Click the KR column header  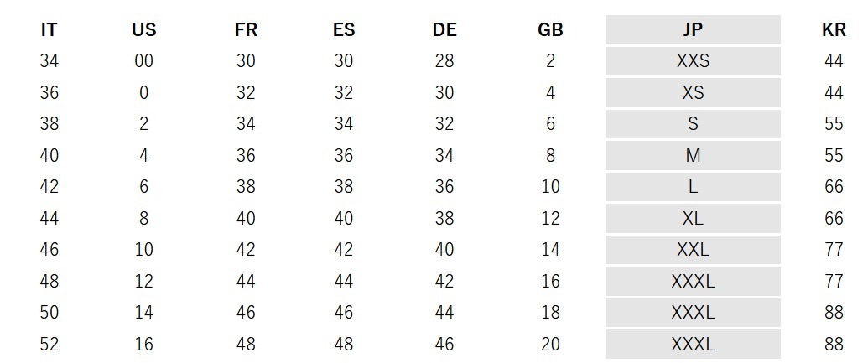pyautogui.click(x=834, y=30)
